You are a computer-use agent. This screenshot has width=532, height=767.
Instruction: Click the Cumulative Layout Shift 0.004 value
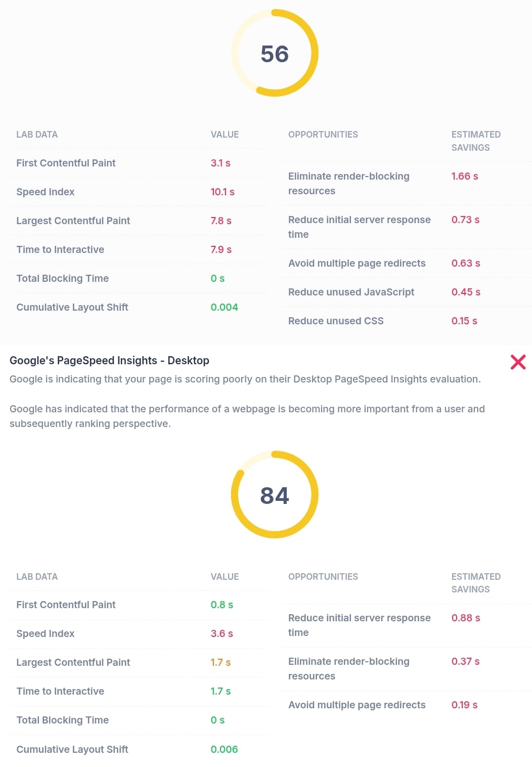coord(224,307)
